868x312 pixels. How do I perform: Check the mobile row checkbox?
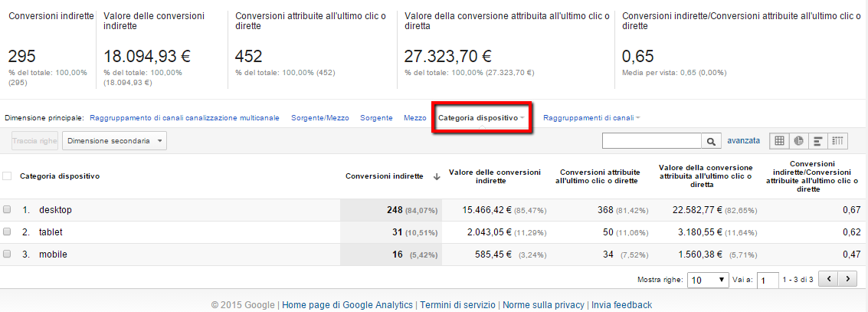pos(7,255)
